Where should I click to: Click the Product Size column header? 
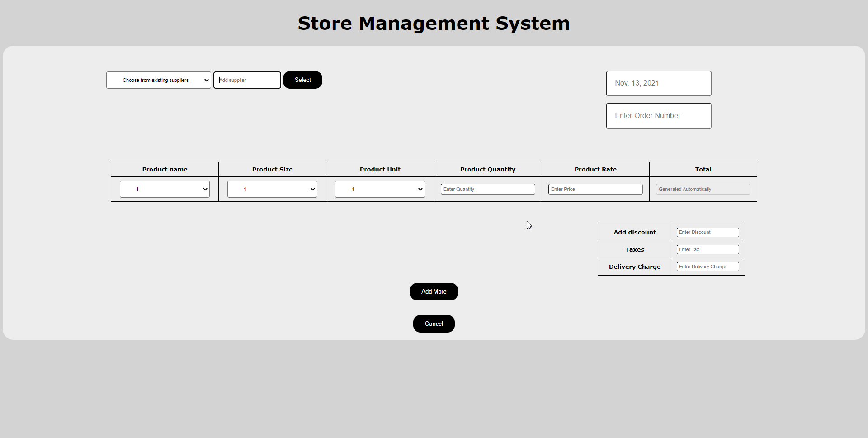coord(272,169)
